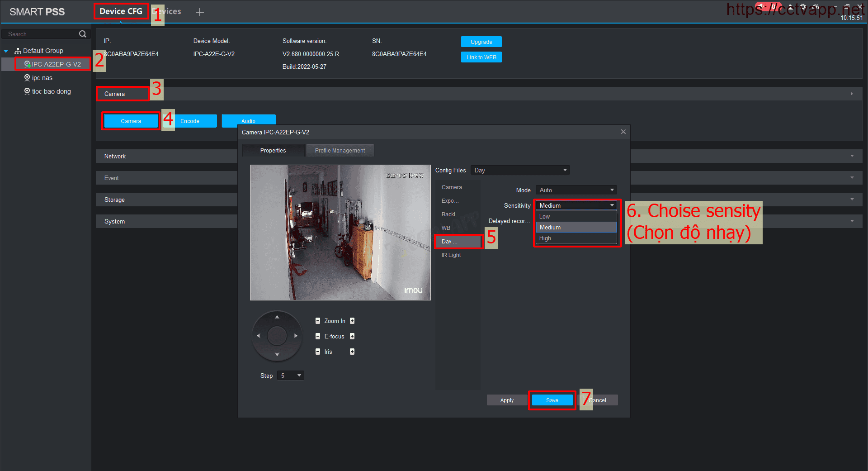Click the Iris plus icon
Image resolution: width=868 pixels, height=471 pixels.
click(x=352, y=352)
